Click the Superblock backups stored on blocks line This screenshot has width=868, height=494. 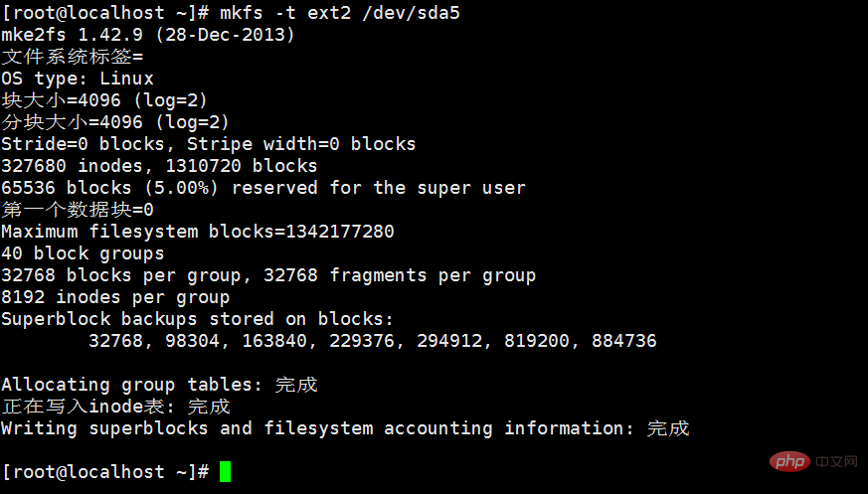[x=197, y=319]
